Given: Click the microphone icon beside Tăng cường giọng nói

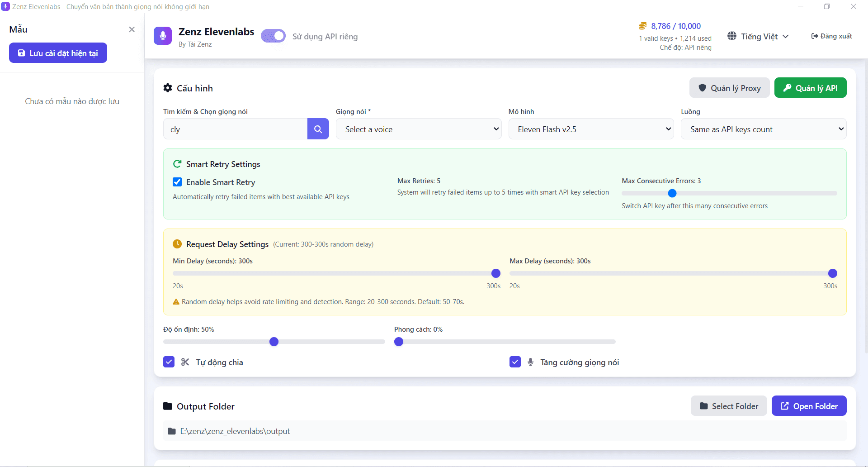Looking at the screenshot, I should [531, 362].
